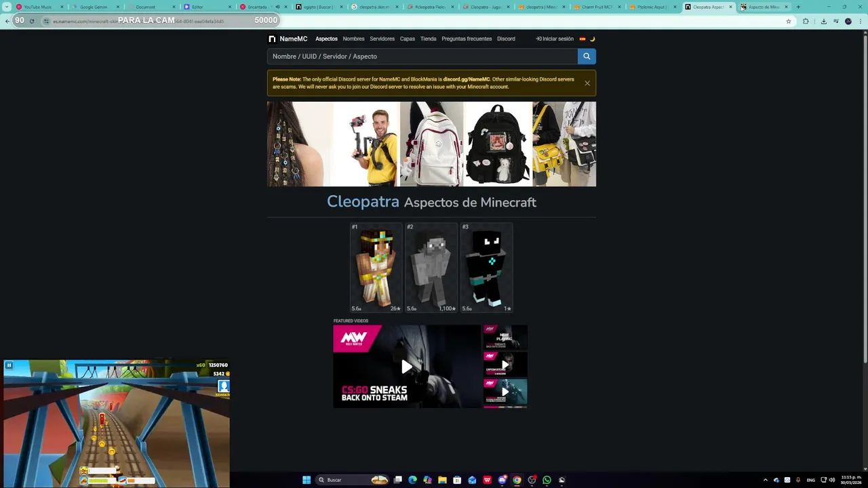This screenshot has height=488, width=868.
Task: Open the Tienda menu item
Action: pyautogui.click(x=429, y=39)
